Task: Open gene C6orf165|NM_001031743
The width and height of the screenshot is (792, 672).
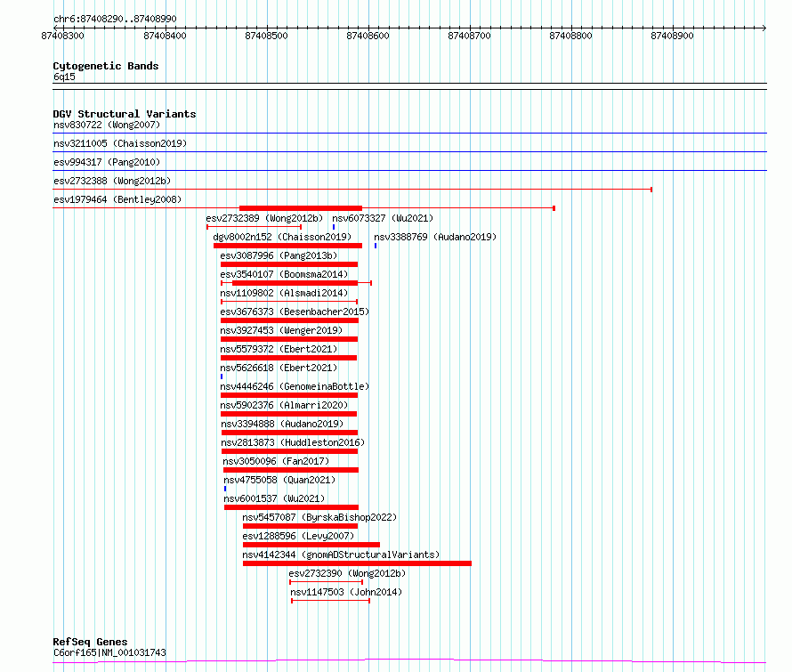Action: tap(109, 652)
